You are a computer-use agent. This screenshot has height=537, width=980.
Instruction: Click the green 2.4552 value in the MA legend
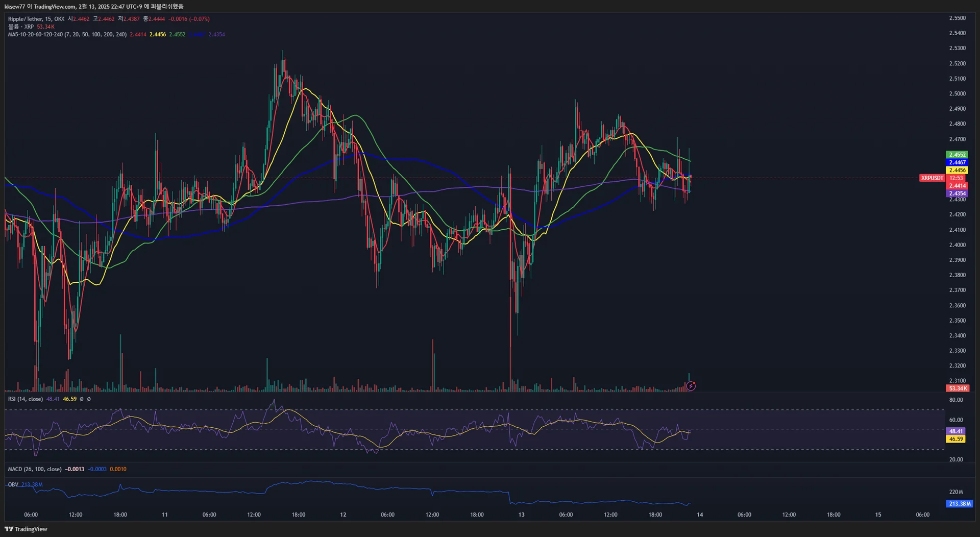point(177,35)
